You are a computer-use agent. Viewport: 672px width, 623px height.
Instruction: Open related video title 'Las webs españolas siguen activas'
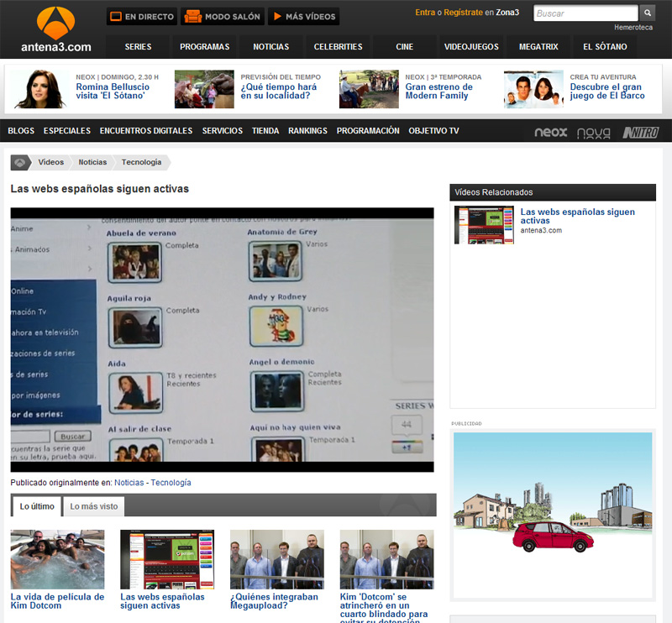coord(577,217)
